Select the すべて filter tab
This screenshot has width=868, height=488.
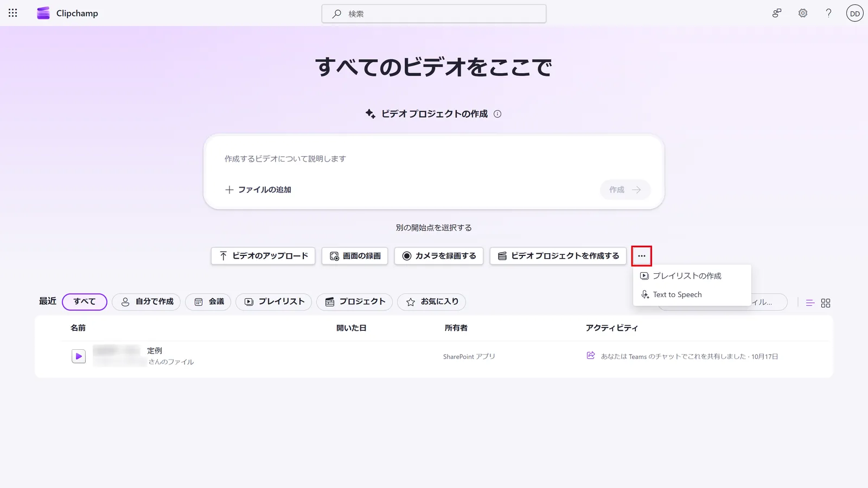pos(85,301)
